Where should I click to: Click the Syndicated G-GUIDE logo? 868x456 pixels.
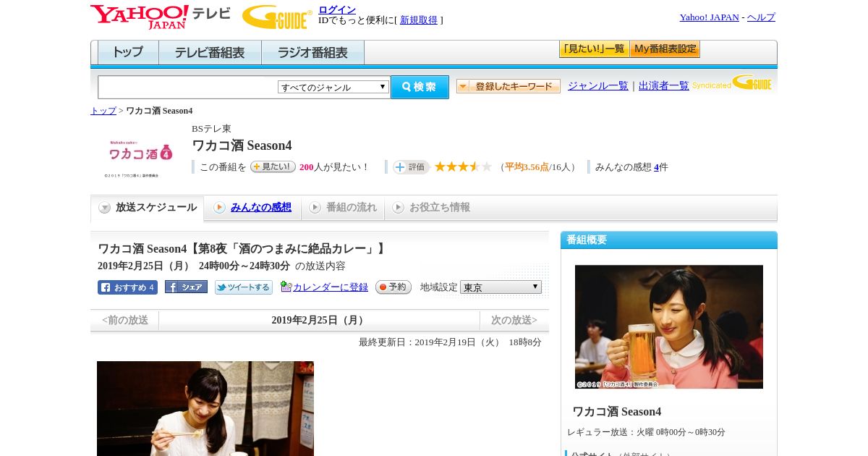732,83
